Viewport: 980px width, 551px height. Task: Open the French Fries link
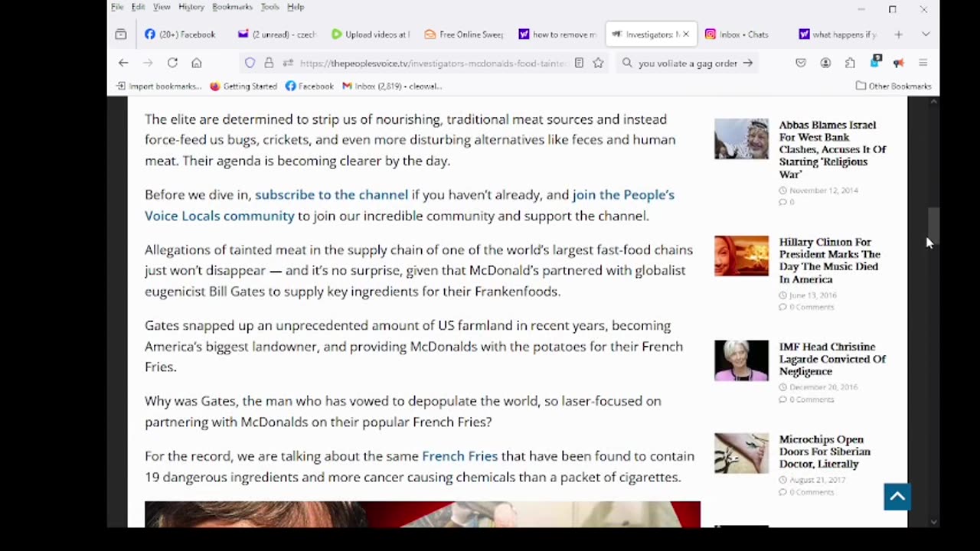459,456
